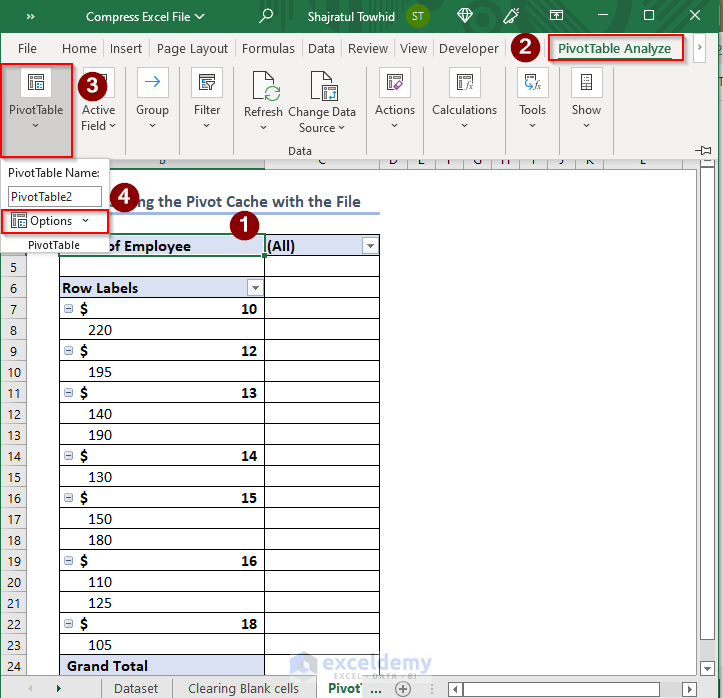
Task: Click the diamond premium icon
Action: 465,16
